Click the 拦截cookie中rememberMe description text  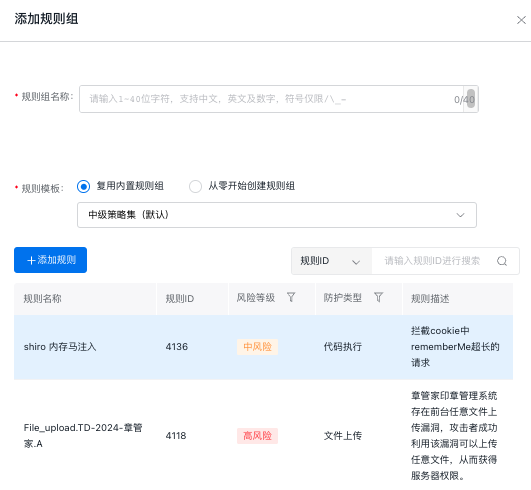455,347
